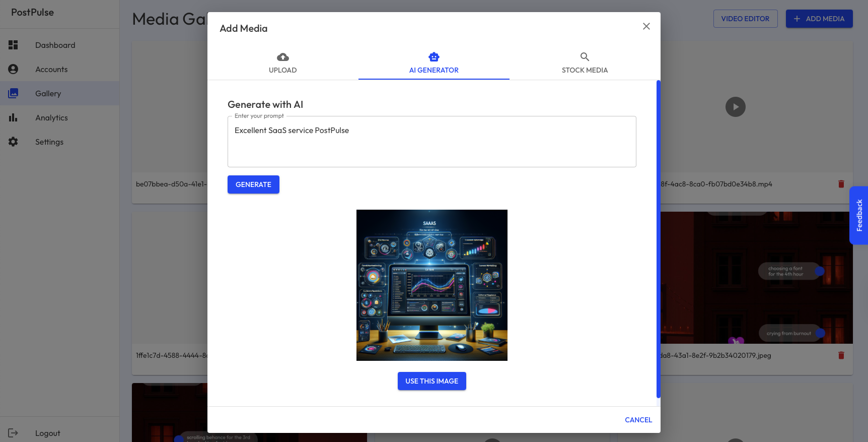Open the Stock Media tab
The image size is (868, 442).
pos(585,64)
